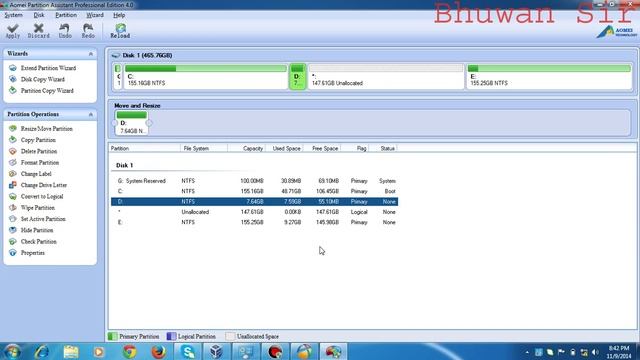640x360 pixels.
Task: Click Format Partition link text
Action: click(x=40, y=163)
